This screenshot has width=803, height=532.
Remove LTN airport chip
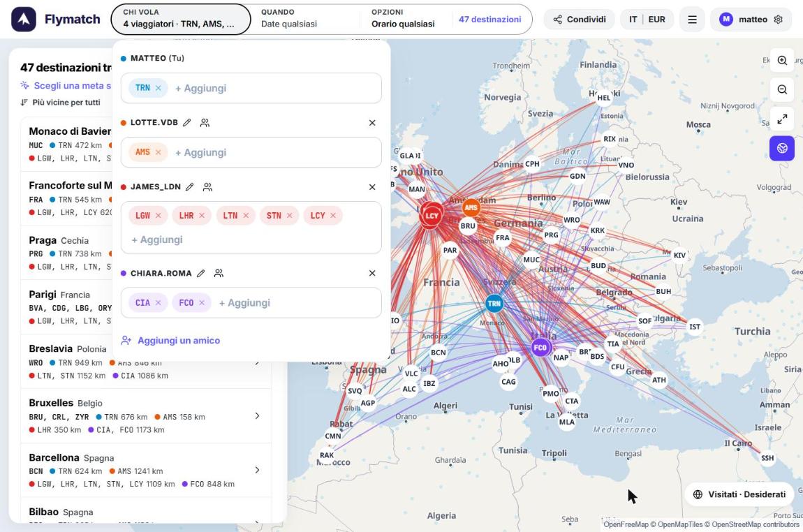point(246,216)
